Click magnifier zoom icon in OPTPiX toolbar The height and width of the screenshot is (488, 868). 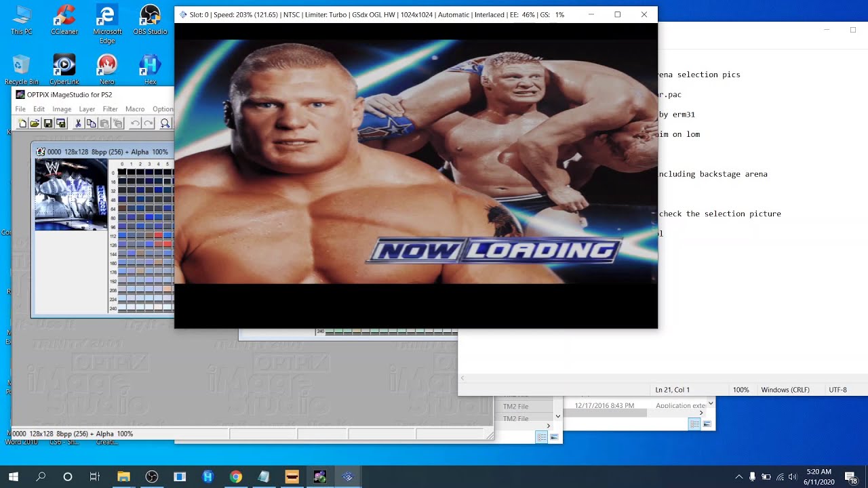[x=165, y=123]
